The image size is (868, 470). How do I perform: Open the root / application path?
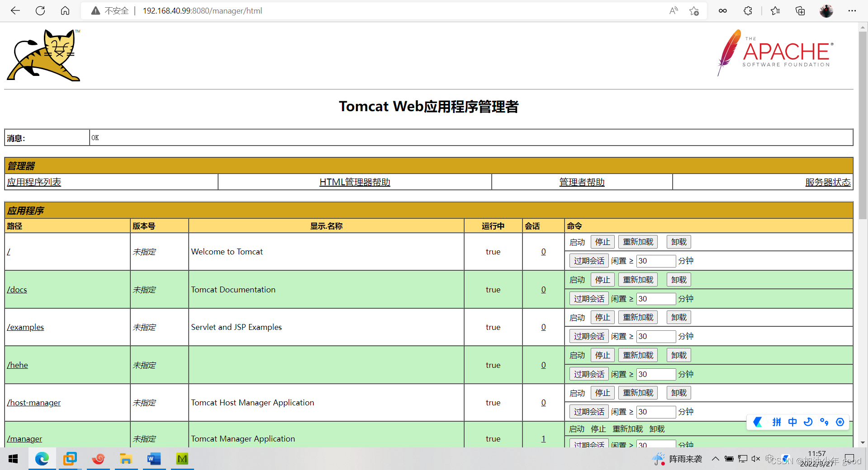point(9,252)
